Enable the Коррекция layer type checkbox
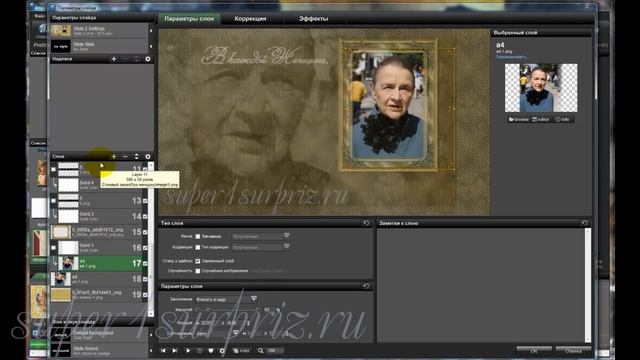 click(198, 247)
